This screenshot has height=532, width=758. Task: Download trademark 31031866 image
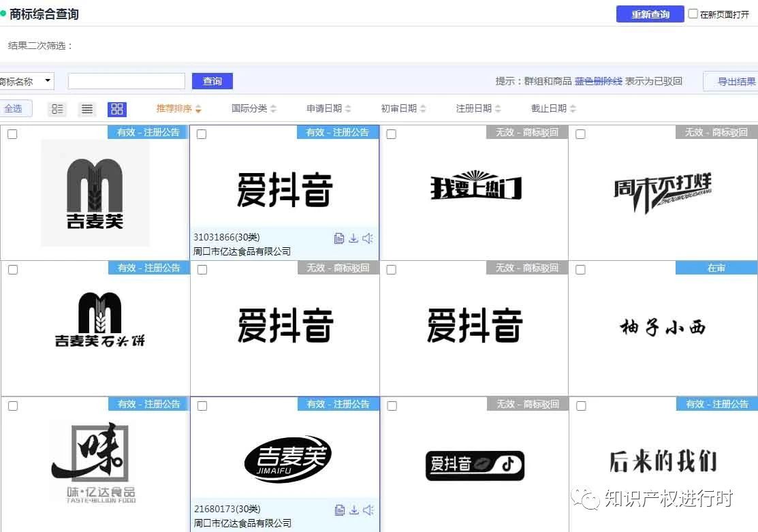tap(354, 238)
